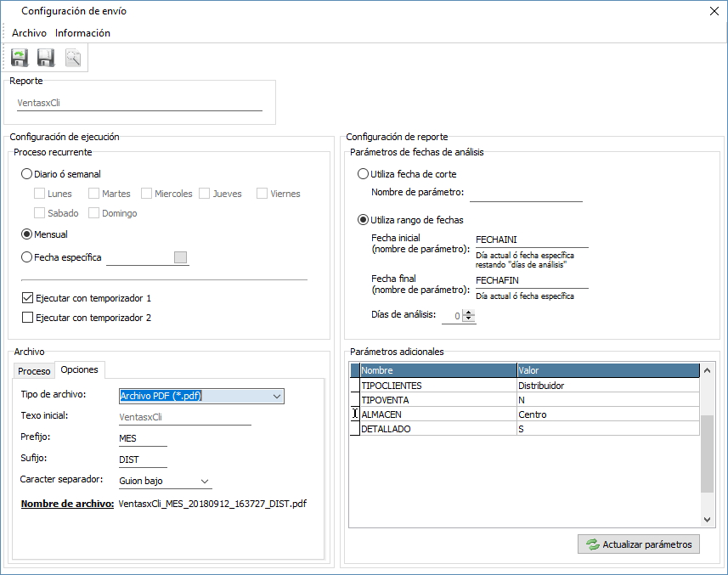Select the Fecha específica radio button
The height and width of the screenshot is (575, 728).
click(26, 257)
